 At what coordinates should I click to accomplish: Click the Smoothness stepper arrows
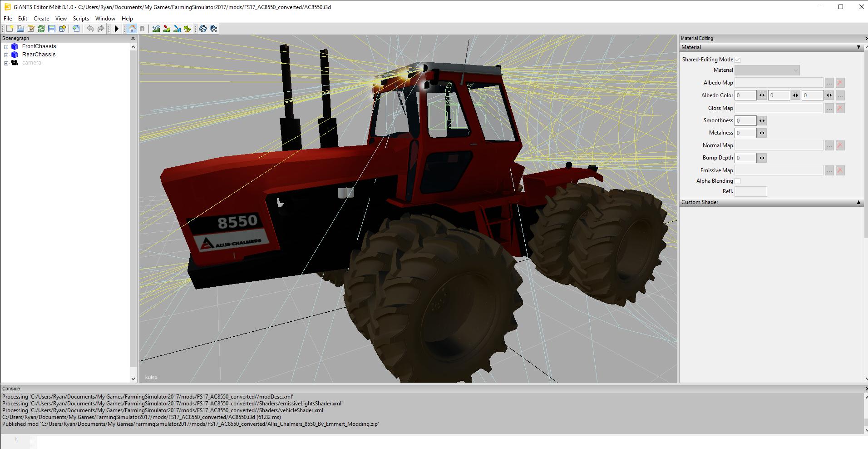coord(762,120)
